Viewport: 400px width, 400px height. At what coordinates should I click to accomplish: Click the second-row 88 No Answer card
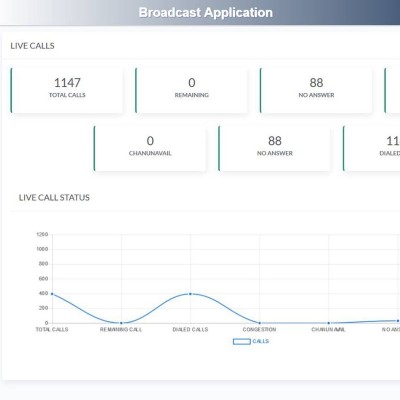pos(275,149)
